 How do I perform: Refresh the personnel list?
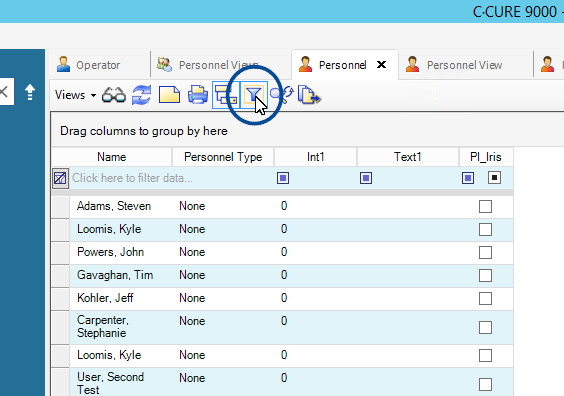[141, 95]
